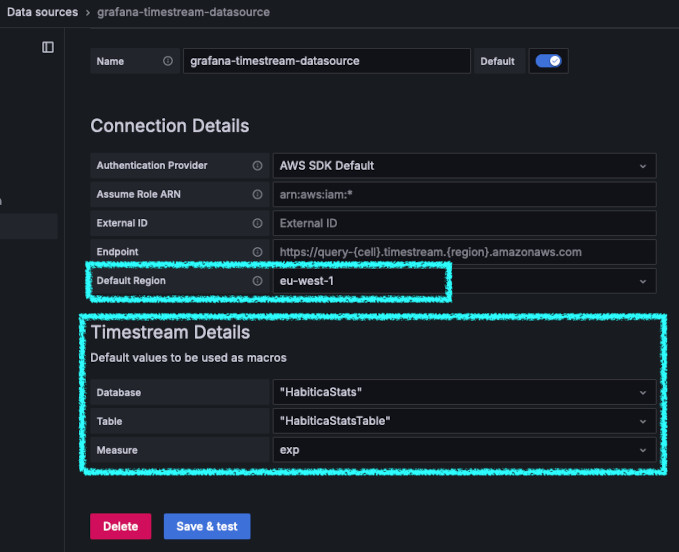Click the Measure label

(117, 450)
